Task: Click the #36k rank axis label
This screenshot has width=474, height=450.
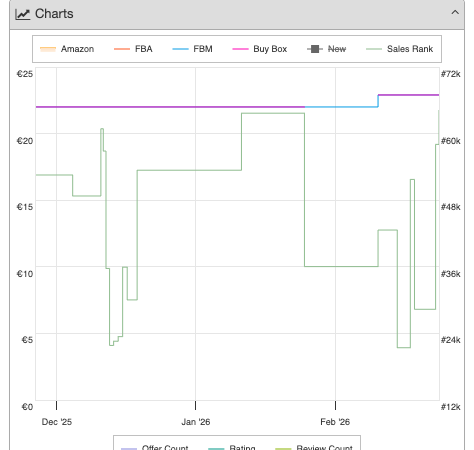Action: click(x=451, y=274)
